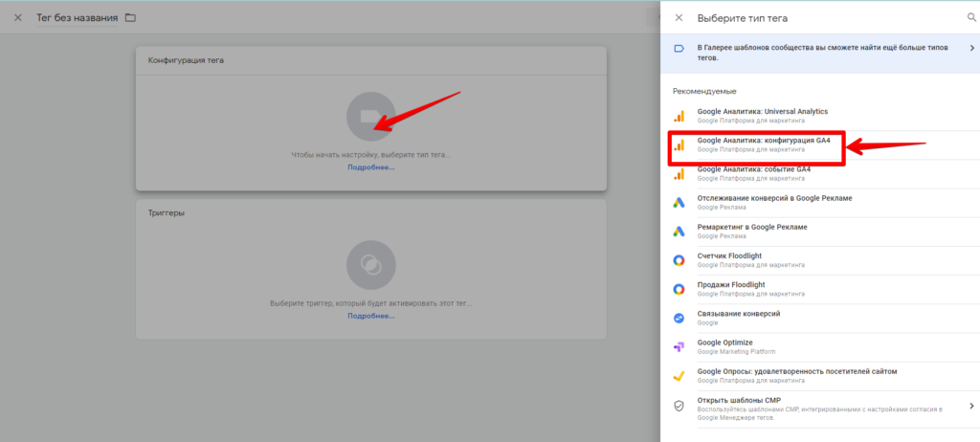Viewport: 980px width, 442px height.
Task: Open search in tag type panel
Action: tap(972, 18)
